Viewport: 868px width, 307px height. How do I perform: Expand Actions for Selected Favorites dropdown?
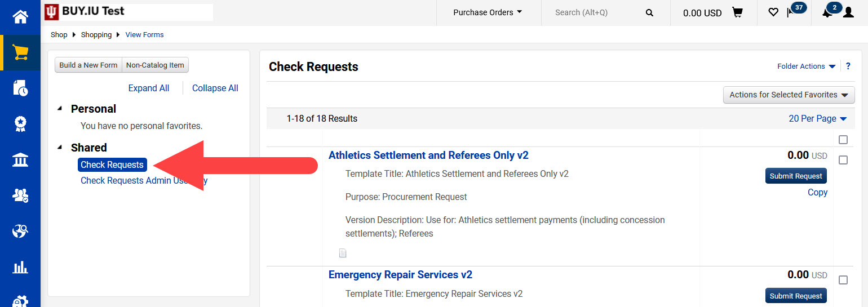pos(789,95)
